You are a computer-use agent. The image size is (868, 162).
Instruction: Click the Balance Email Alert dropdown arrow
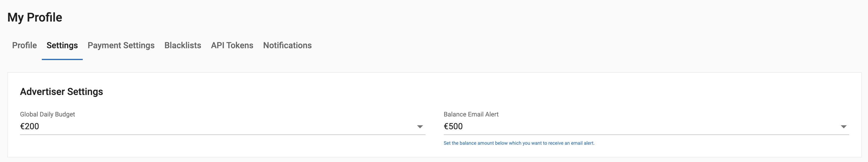[x=843, y=127]
